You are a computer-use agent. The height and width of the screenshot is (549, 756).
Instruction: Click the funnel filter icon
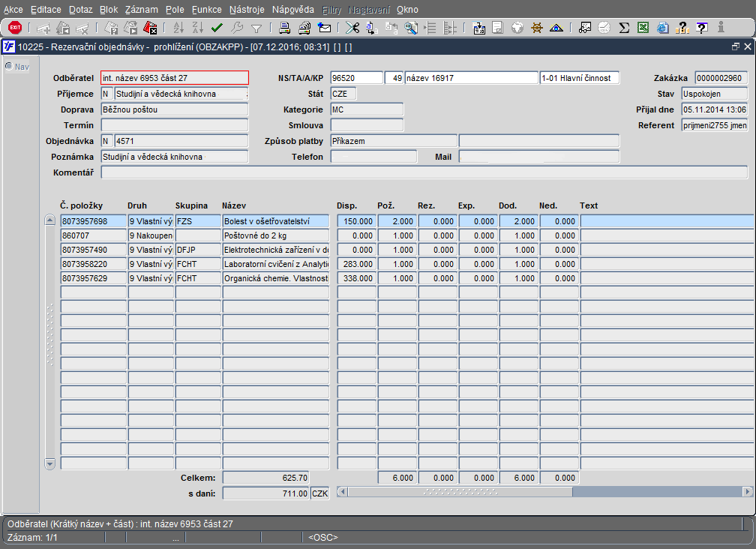pyautogui.click(x=256, y=28)
